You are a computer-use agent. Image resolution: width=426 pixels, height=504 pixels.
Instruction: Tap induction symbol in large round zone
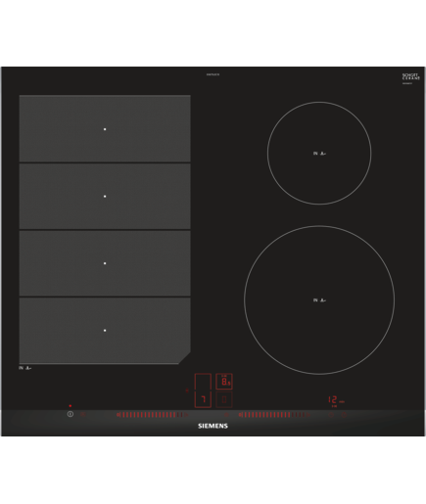319,300
